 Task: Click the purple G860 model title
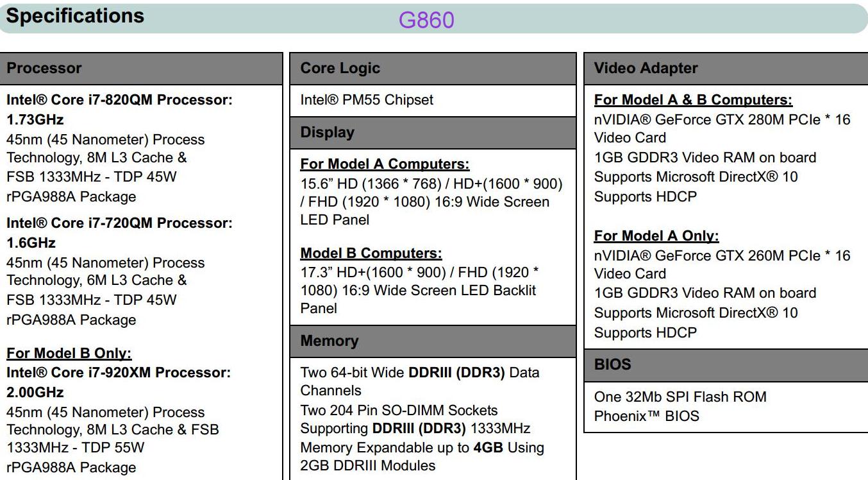(x=426, y=20)
